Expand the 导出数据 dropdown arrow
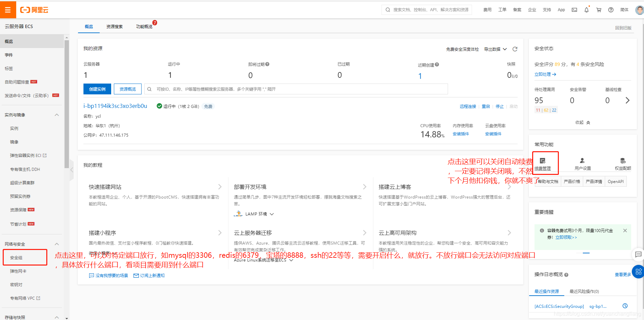Image resolution: width=644 pixels, height=320 pixels. click(505, 49)
